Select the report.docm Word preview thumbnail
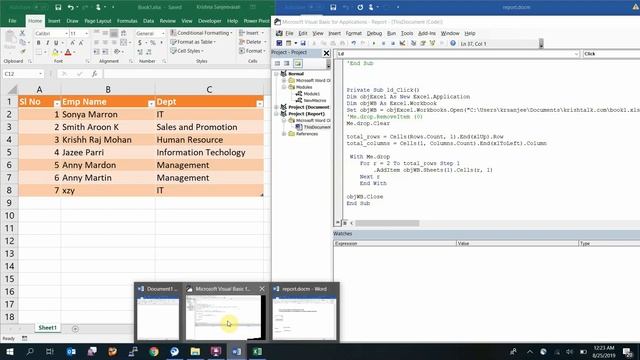Screen dimensions: 640x360 [x=304, y=318]
